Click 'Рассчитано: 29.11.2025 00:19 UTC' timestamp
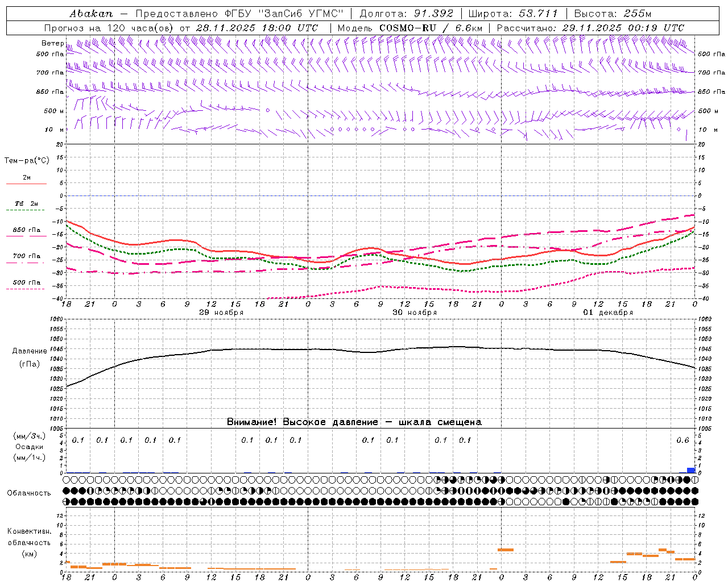 point(590,28)
